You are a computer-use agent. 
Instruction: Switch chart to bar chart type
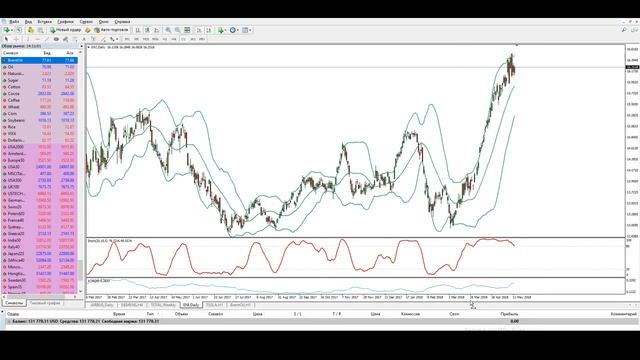(x=138, y=30)
